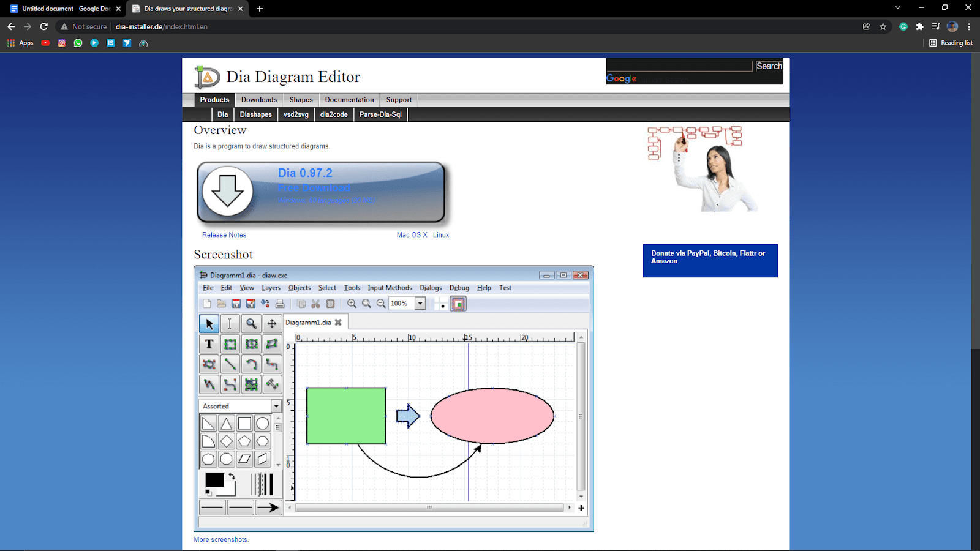
Task: Open the start arrow style selector
Action: pos(213,508)
